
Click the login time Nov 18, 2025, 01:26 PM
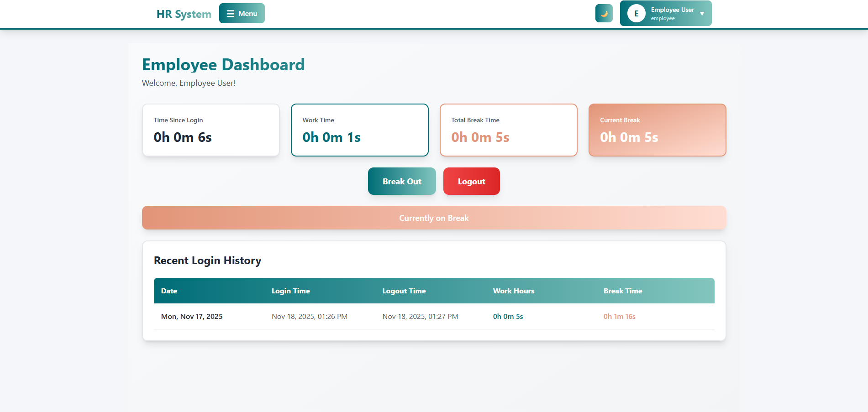click(310, 316)
